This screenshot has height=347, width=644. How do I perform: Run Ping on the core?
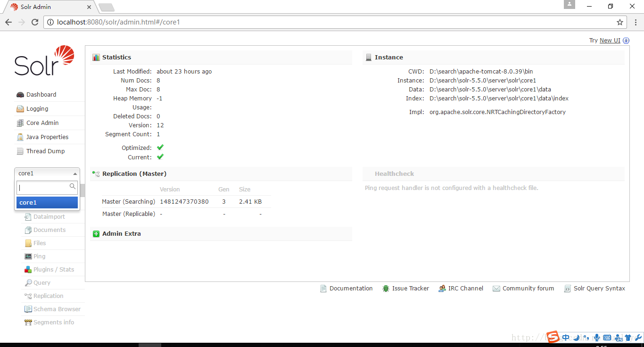pyautogui.click(x=35, y=256)
